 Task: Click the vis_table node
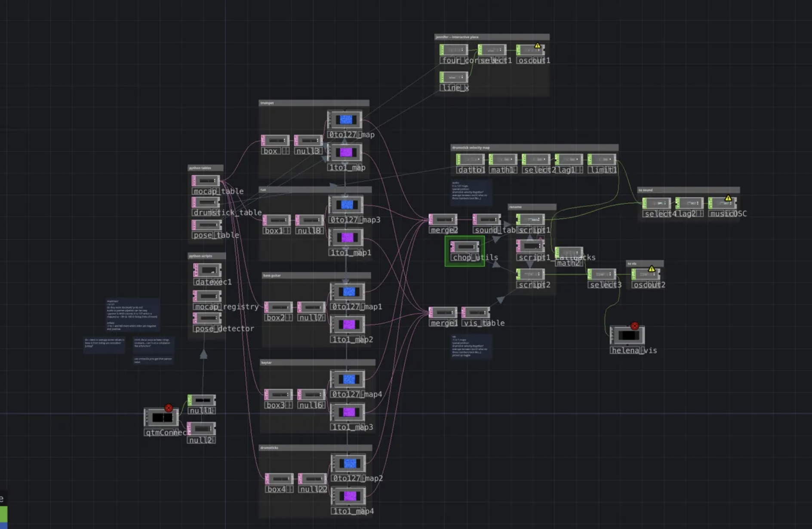point(476,312)
